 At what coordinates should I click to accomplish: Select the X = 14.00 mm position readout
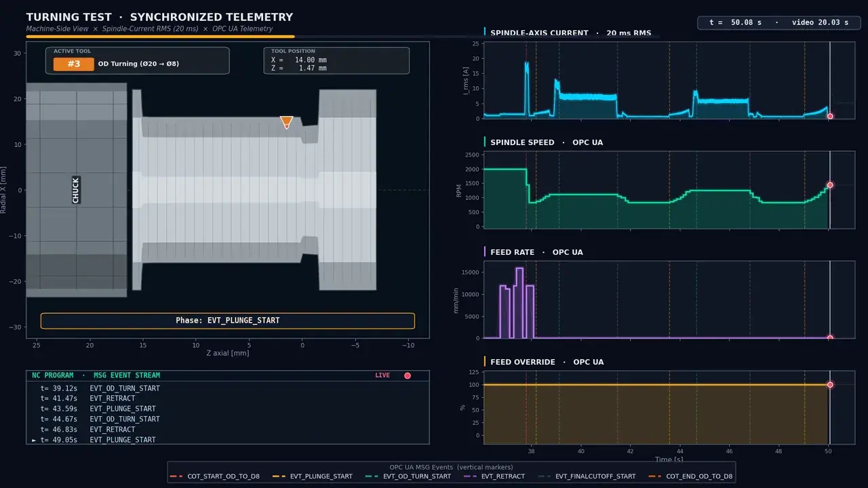[x=299, y=60]
